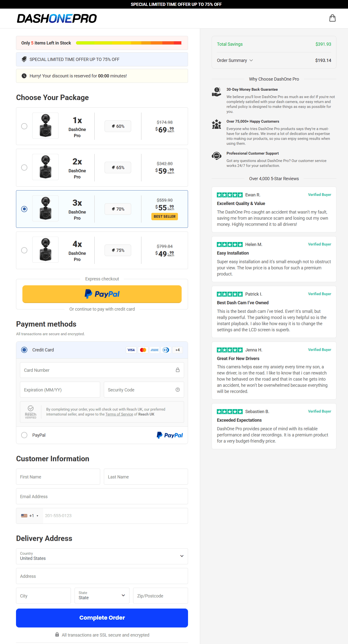The height and width of the screenshot is (644, 348).
Task: Click the PayPal logo in payment methods
Action: click(x=170, y=435)
